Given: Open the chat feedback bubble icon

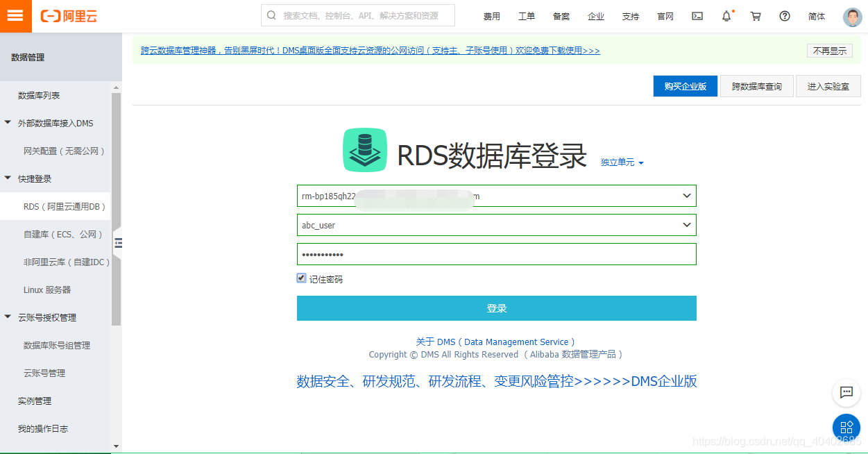Looking at the screenshot, I should coord(846,392).
